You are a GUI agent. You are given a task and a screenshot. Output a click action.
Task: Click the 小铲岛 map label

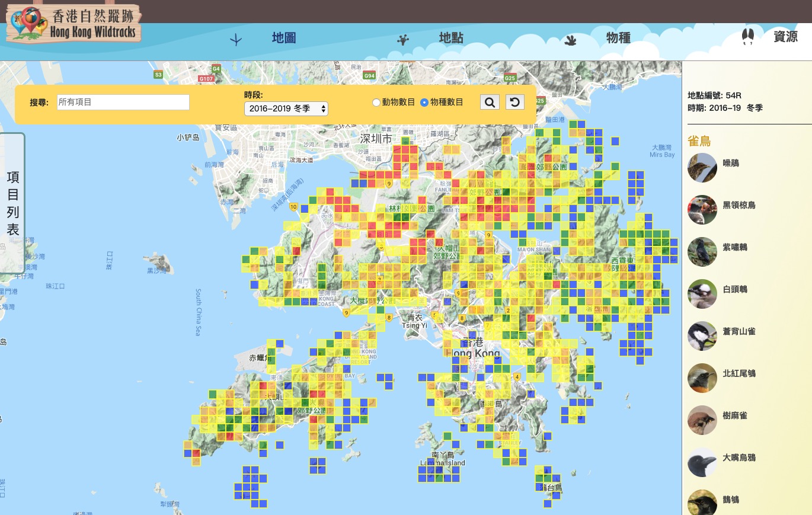(x=187, y=137)
